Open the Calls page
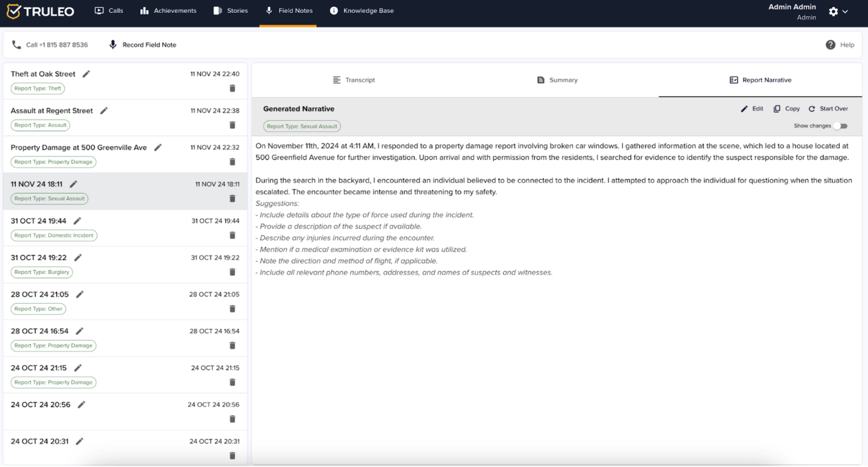Viewport: 868px width, 467px height. pos(109,11)
